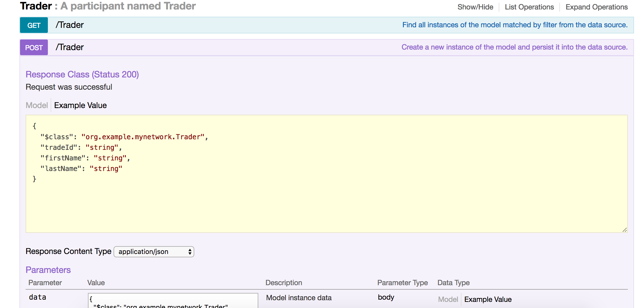644x308 pixels.
Task: Click the 'body' parameter type cell
Action: (x=386, y=297)
